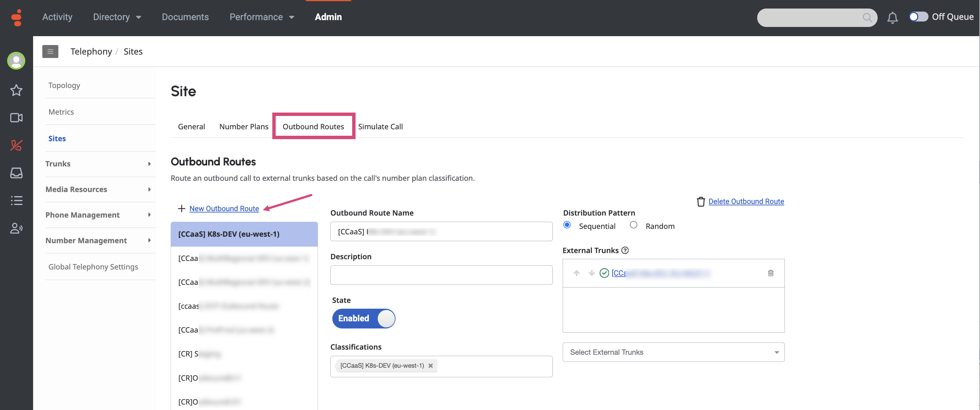This screenshot has width=980, height=410.
Task: Select the Random distribution pattern
Action: point(633,225)
